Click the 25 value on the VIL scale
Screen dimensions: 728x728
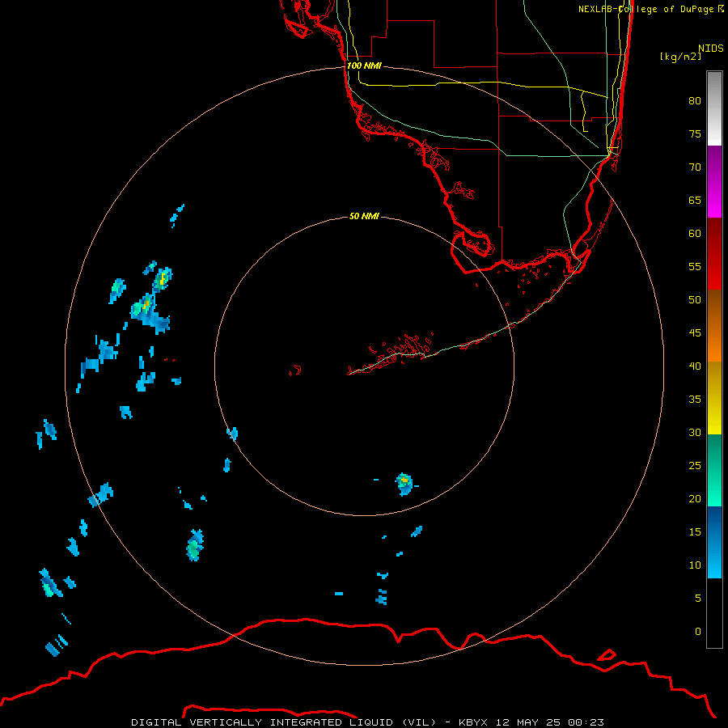click(695, 465)
